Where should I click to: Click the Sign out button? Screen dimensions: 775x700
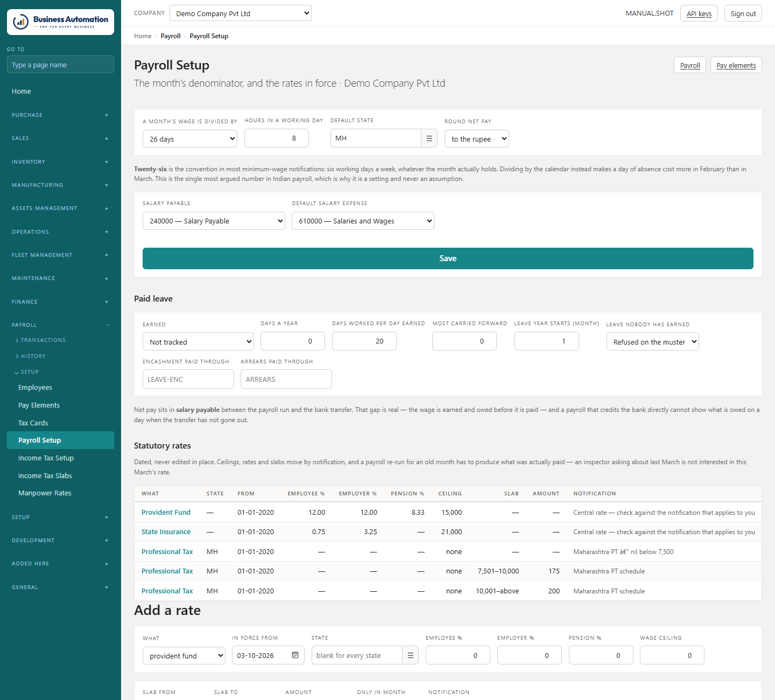[x=743, y=13]
